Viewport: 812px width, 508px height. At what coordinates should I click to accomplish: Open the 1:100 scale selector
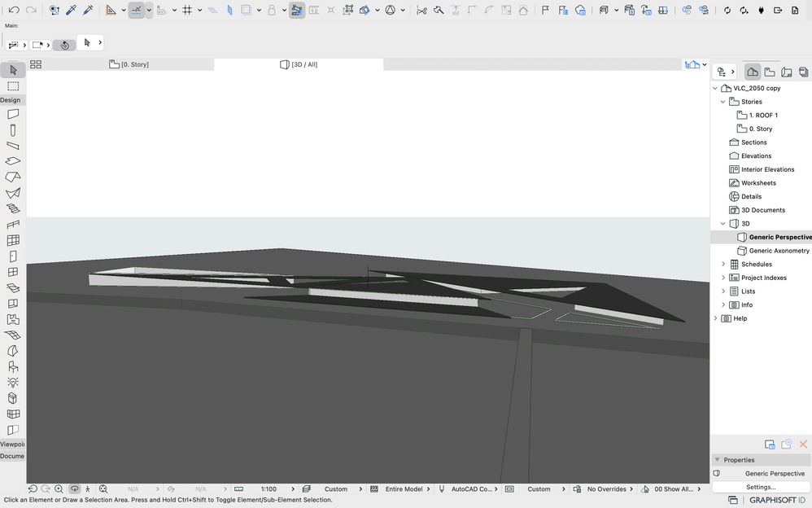[x=268, y=489]
